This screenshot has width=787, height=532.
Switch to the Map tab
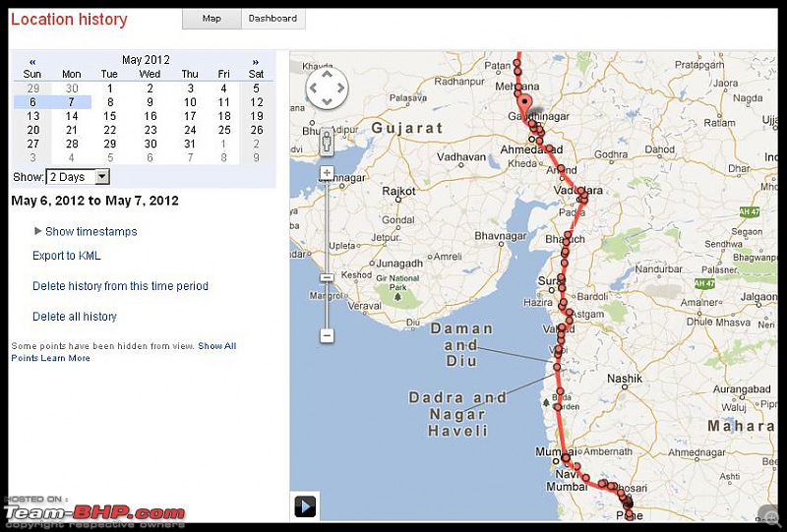pos(212,19)
